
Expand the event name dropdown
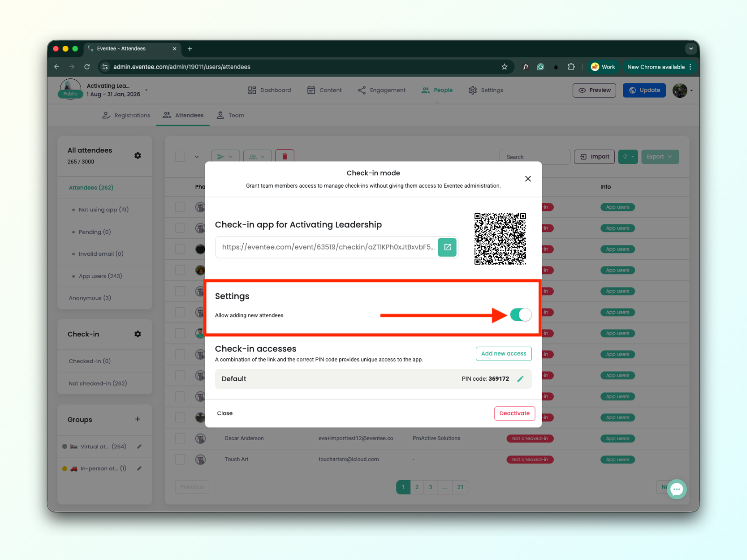click(x=147, y=90)
